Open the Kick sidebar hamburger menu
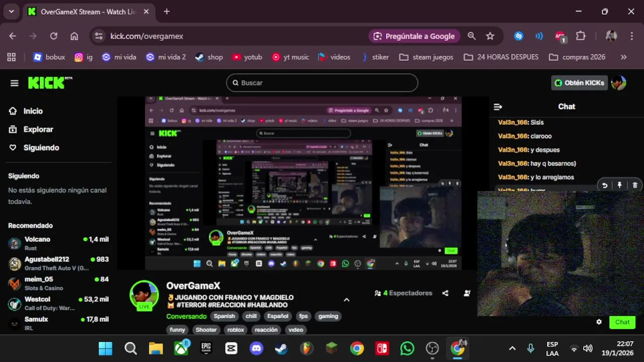644x362 pixels. point(14,83)
